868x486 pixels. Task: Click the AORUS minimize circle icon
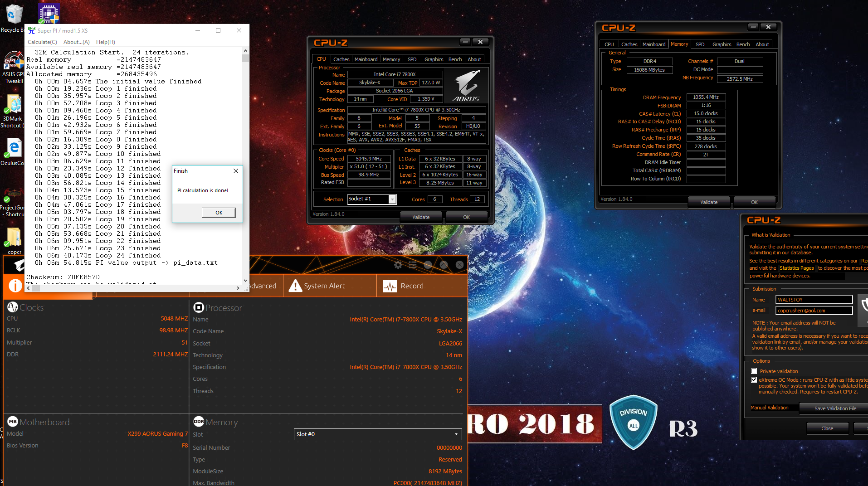pos(428,265)
